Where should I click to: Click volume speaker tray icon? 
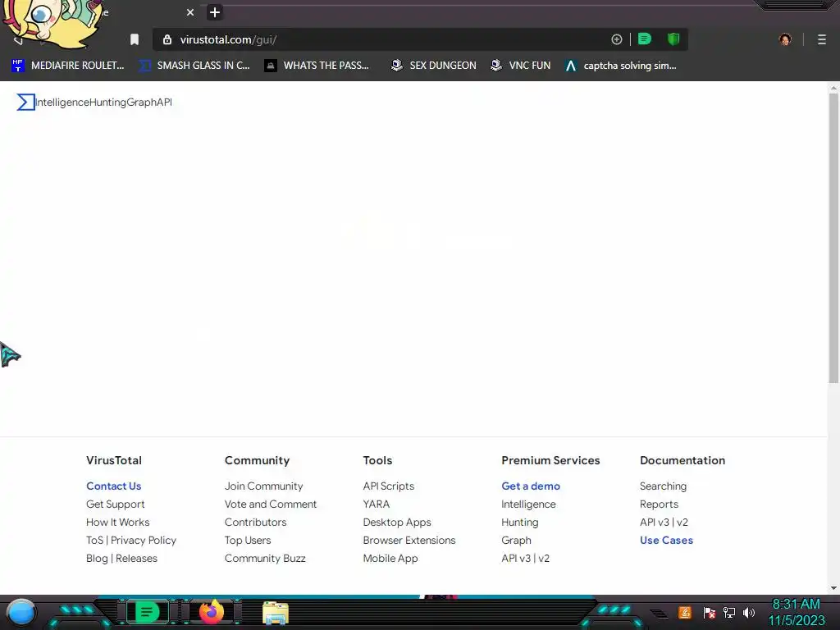[748, 612]
